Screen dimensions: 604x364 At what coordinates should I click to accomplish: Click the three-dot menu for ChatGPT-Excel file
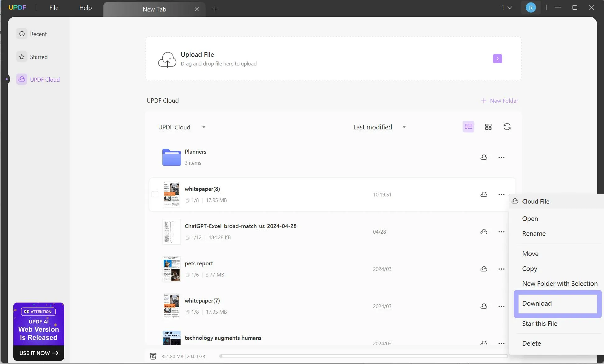click(x=501, y=231)
